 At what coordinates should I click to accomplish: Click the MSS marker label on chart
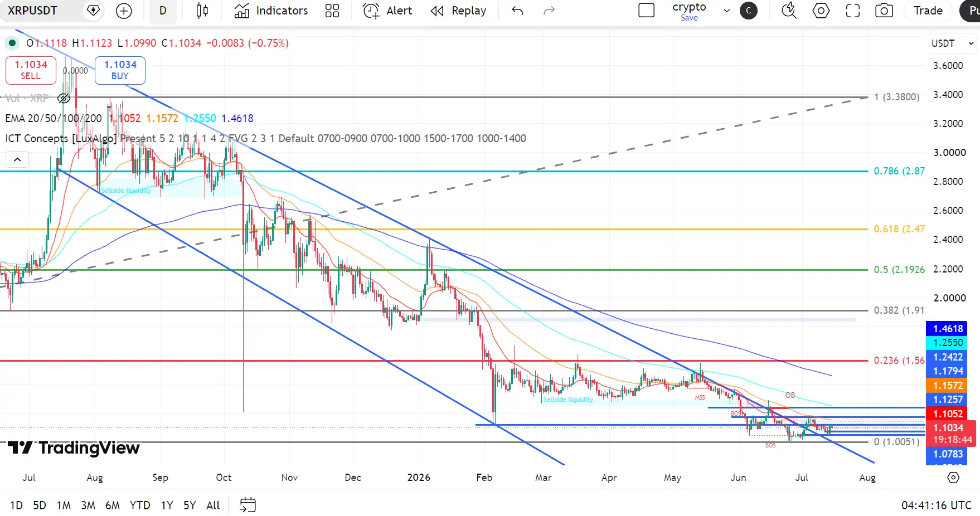click(700, 398)
